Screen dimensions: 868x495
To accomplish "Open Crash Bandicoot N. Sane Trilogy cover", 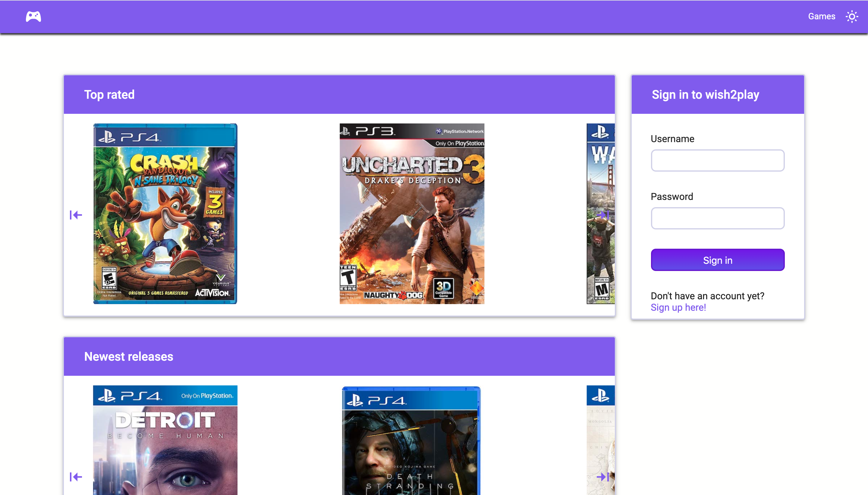I will tap(165, 213).
